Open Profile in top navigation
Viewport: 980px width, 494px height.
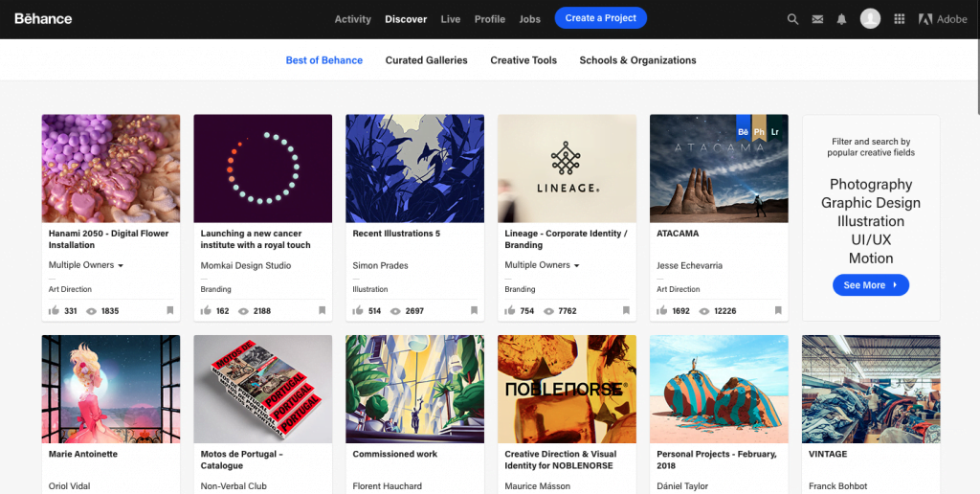tap(489, 19)
